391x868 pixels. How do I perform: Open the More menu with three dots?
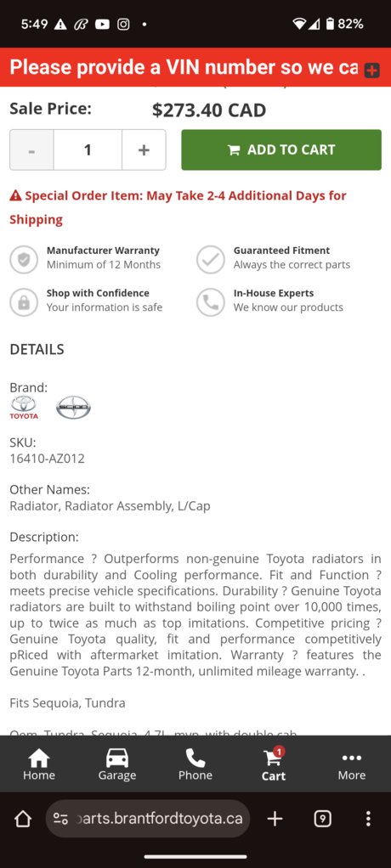point(352,764)
